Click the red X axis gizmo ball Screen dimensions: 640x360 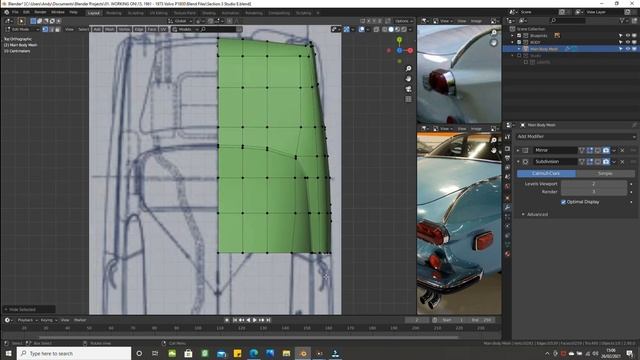pos(410,51)
